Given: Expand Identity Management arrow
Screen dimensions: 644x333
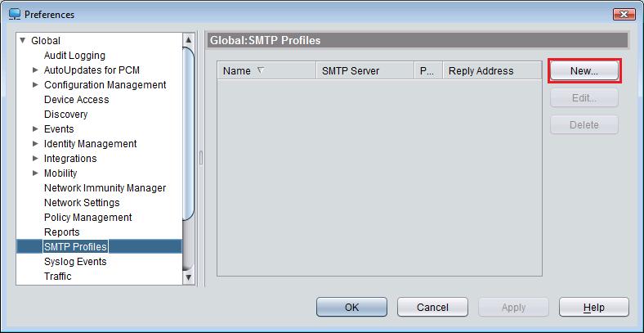Looking at the screenshot, I should pos(35,144).
